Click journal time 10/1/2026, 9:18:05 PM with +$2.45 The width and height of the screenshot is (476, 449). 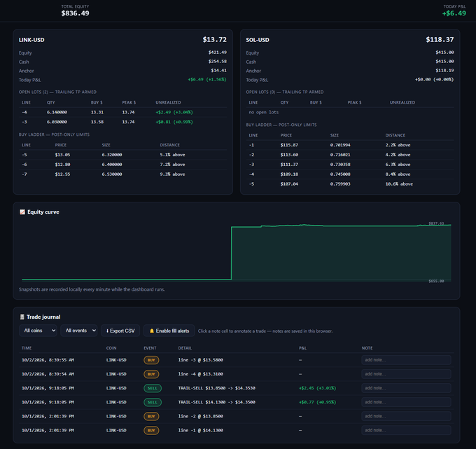point(48,388)
